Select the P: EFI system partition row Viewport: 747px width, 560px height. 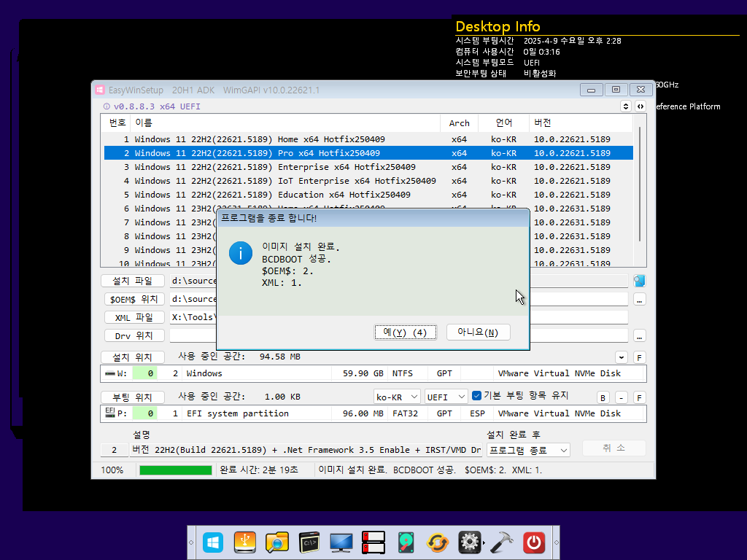(x=373, y=413)
